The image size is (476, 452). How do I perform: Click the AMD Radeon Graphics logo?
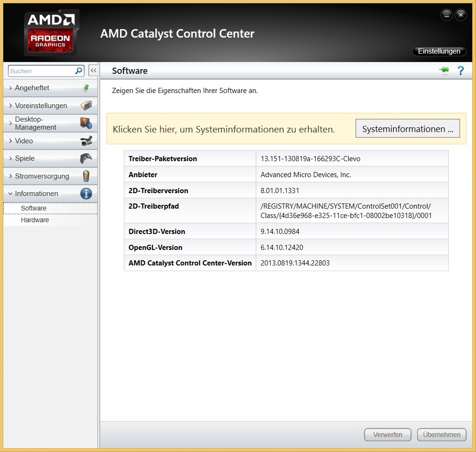(51, 32)
